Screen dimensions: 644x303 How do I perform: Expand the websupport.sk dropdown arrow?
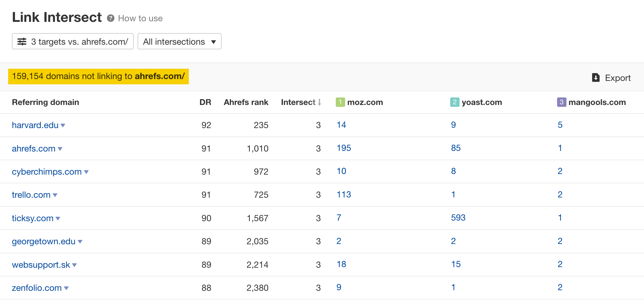74,265
